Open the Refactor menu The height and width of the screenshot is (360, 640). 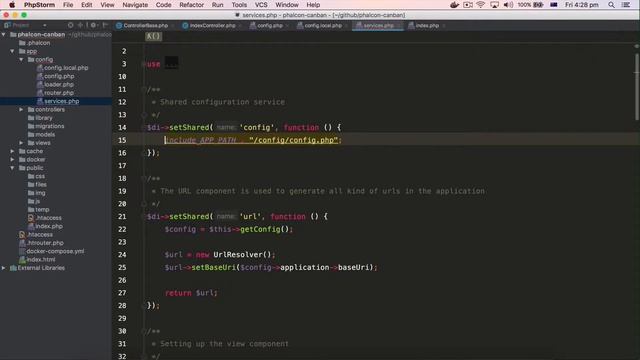pos(191,5)
